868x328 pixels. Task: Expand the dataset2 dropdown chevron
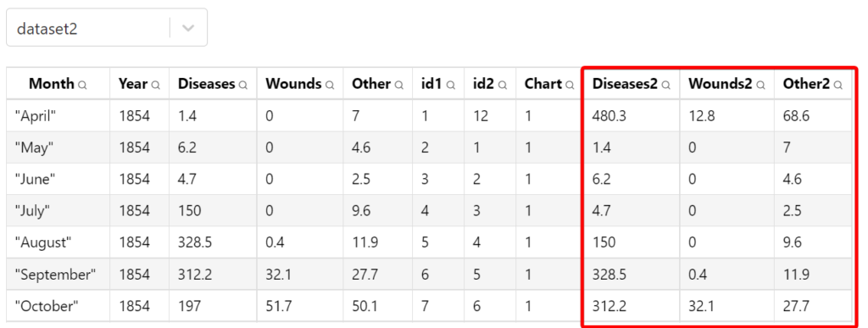tap(188, 28)
